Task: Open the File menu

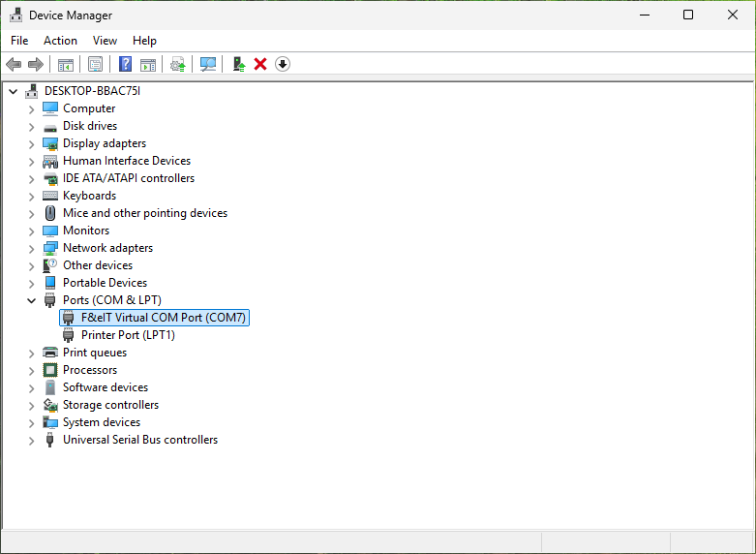Action: [x=19, y=41]
